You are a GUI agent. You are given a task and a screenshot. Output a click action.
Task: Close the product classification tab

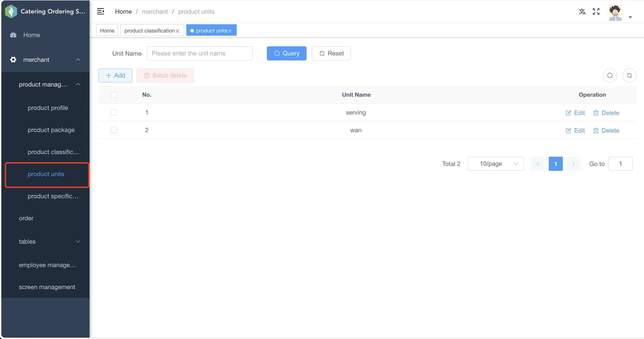click(x=178, y=31)
